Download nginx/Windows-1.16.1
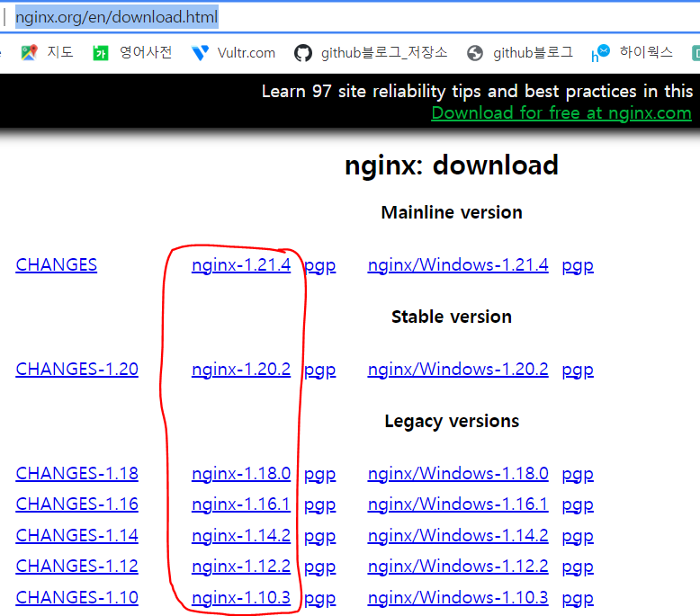 tap(458, 504)
